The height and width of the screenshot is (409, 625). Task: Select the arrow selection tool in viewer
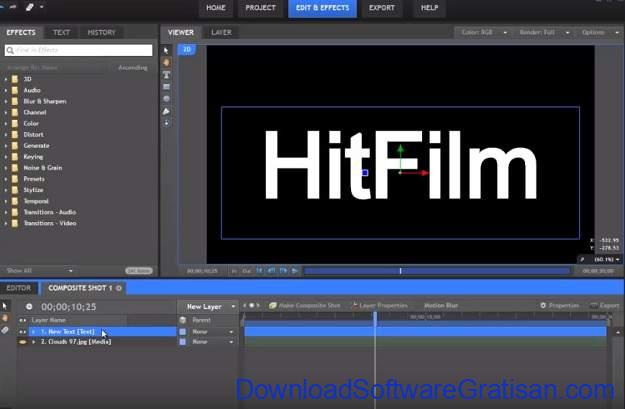166,51
